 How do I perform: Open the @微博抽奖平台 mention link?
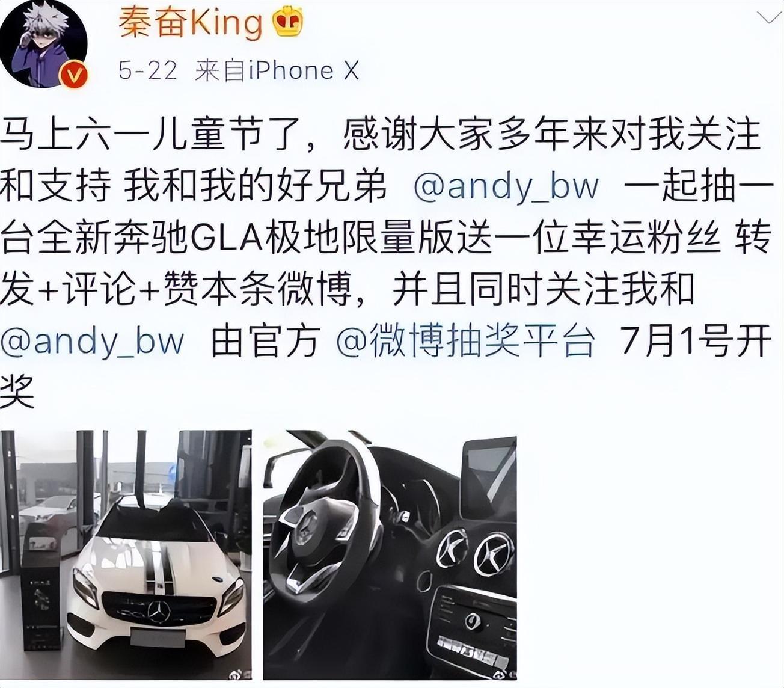[466, 342]
